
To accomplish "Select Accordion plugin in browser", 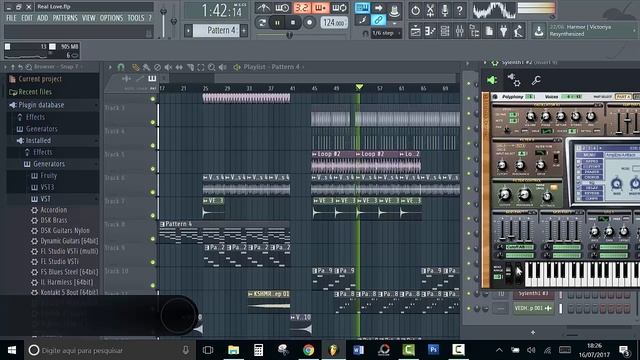I will pyautogui.click(x=53, y=210).
